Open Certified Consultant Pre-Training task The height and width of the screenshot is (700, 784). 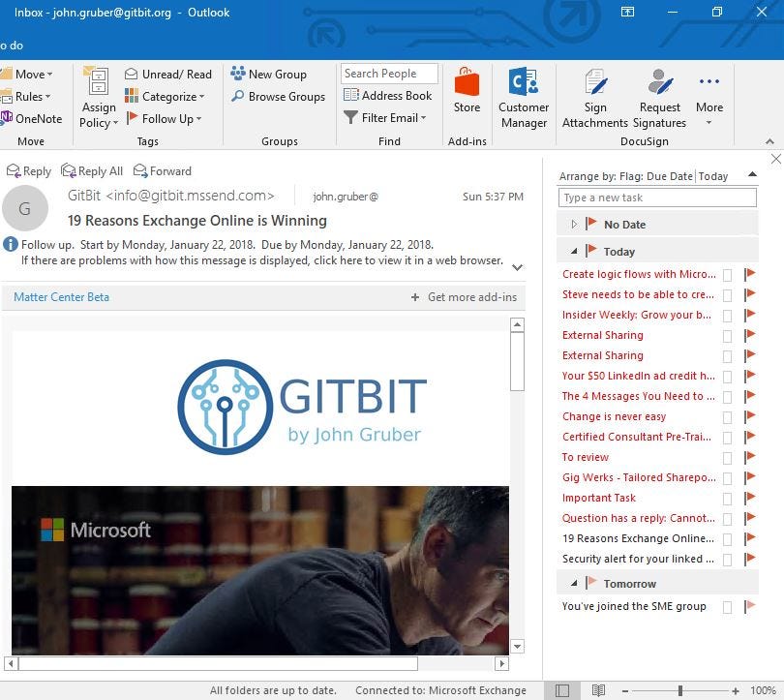[x=637, y=437]
